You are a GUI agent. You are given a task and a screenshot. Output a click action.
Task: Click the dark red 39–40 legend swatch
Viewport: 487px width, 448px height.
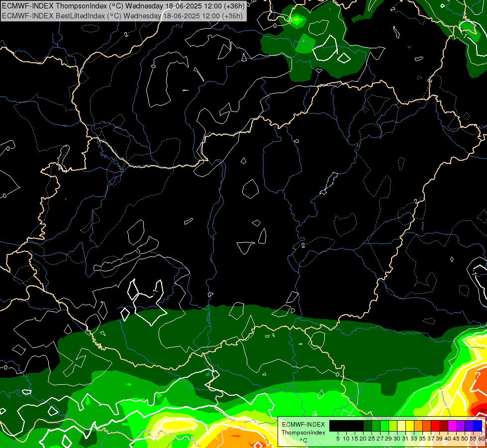pyautogui.click(x=444, y=426)
